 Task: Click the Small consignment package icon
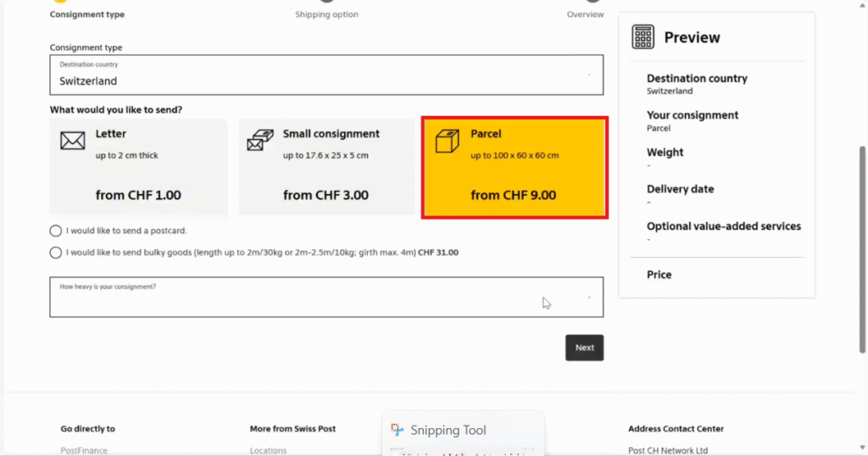[260, 140]
